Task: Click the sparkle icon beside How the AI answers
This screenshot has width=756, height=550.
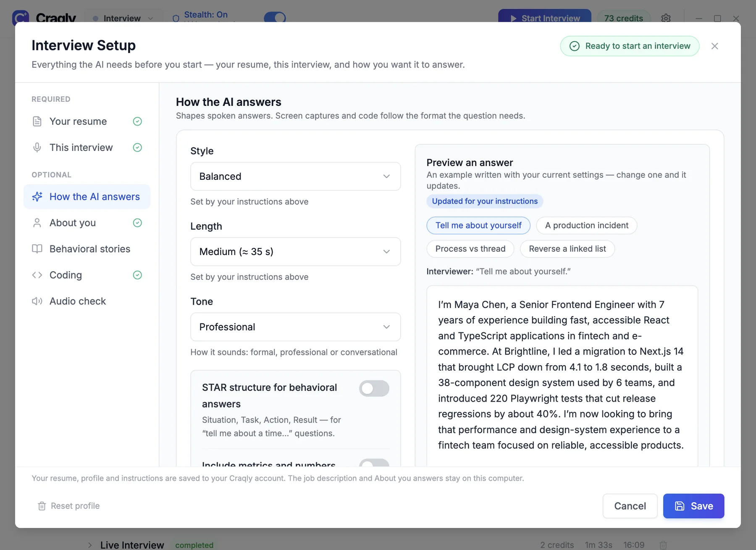Action: (x=37, y=197)
